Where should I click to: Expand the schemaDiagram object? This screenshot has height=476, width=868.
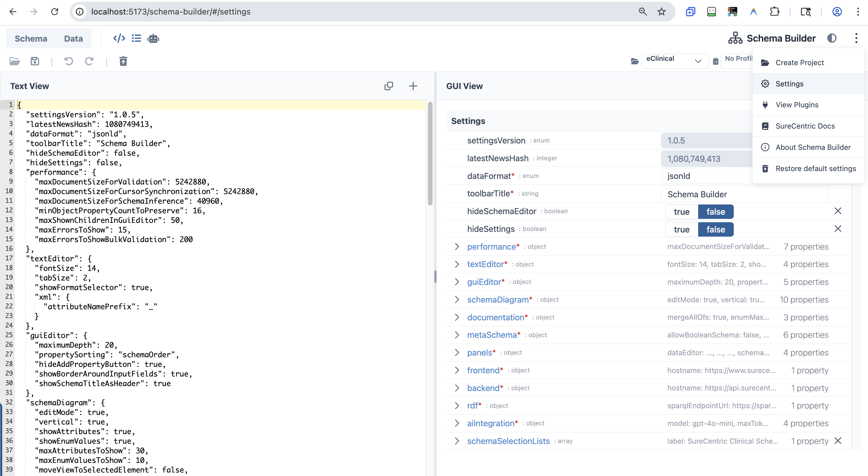pos(457,300)
